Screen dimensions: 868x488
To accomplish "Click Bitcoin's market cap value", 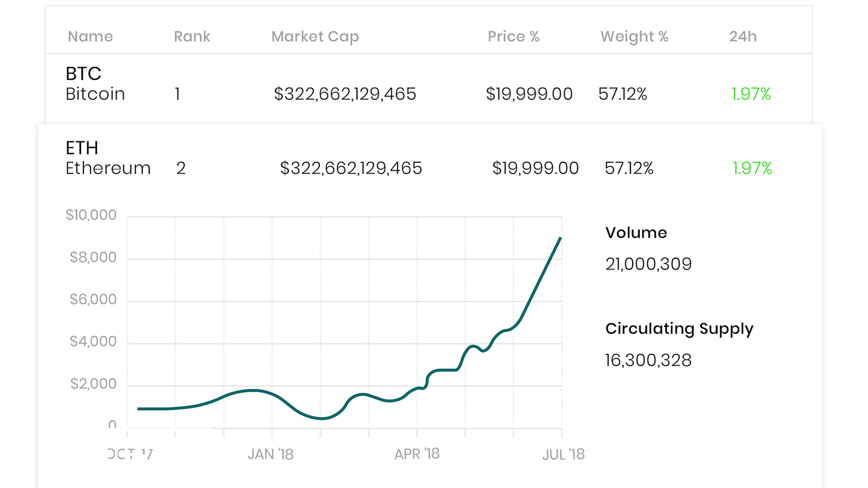I will (x=345, y=93).
